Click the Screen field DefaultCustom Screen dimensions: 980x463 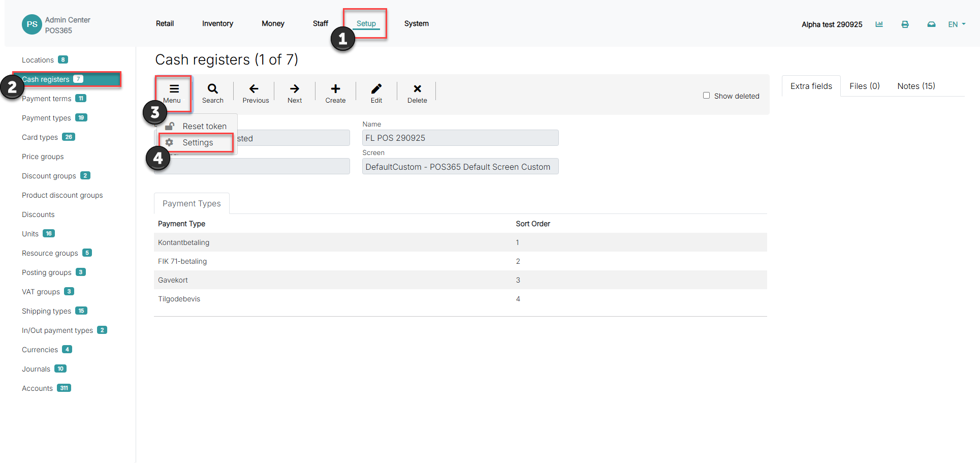click(x=460, y=167)
